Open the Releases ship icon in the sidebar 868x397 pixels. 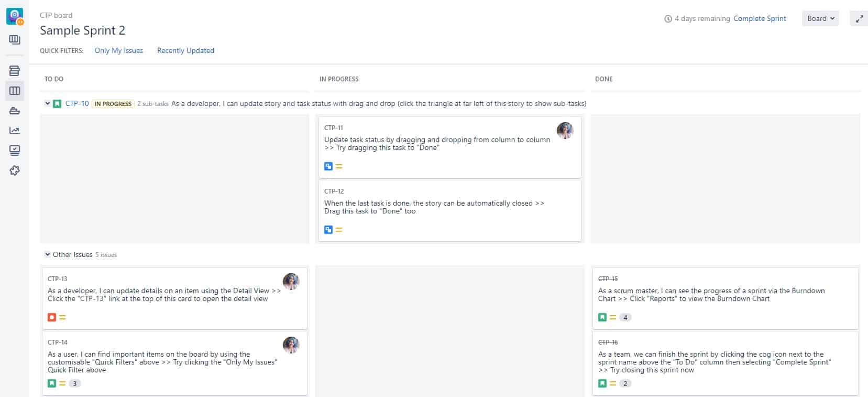tap(15, 111)
